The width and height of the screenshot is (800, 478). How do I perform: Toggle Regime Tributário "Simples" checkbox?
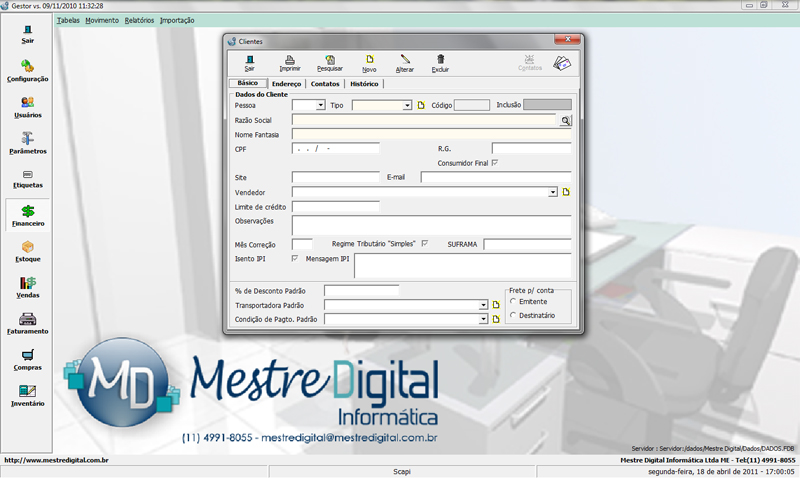[424, 244]
